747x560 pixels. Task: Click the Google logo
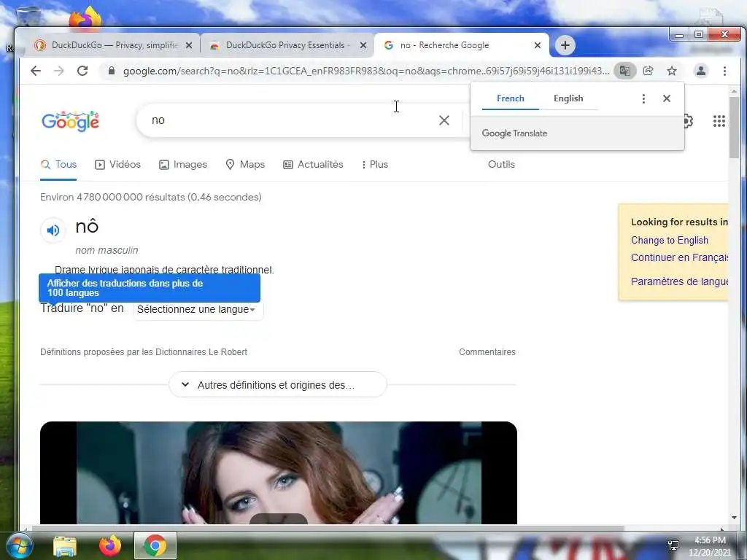[x=71, y=121]
